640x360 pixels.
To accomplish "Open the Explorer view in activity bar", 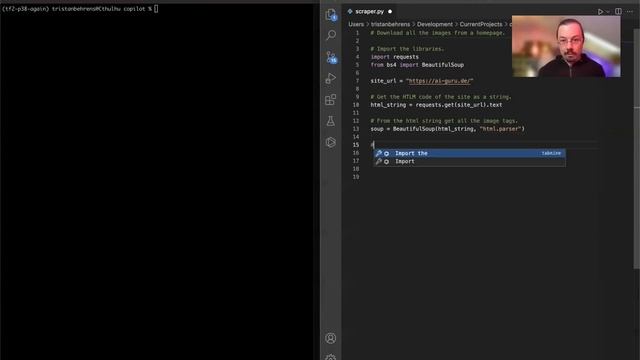I will pyautogui.click(x=331, y=15).
